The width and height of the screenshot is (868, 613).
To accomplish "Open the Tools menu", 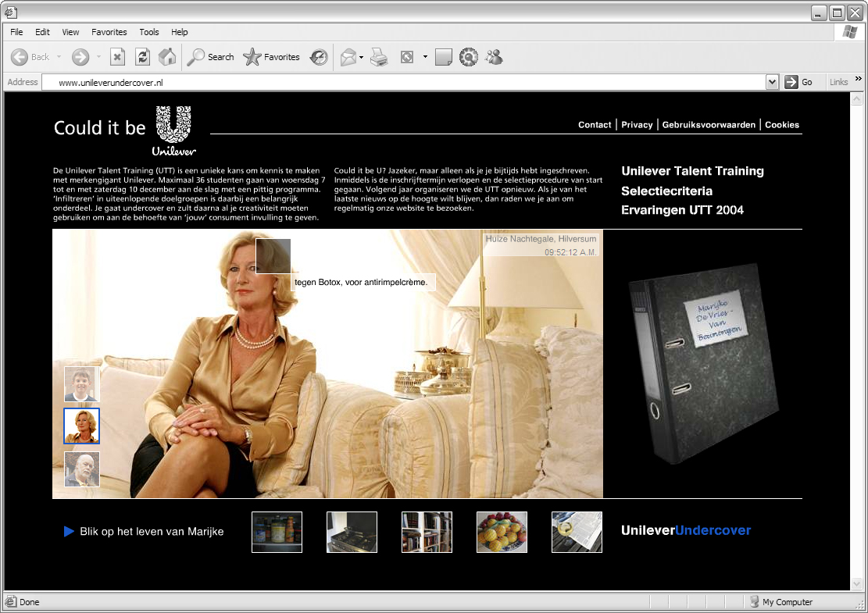I will [x=149, y=32].
